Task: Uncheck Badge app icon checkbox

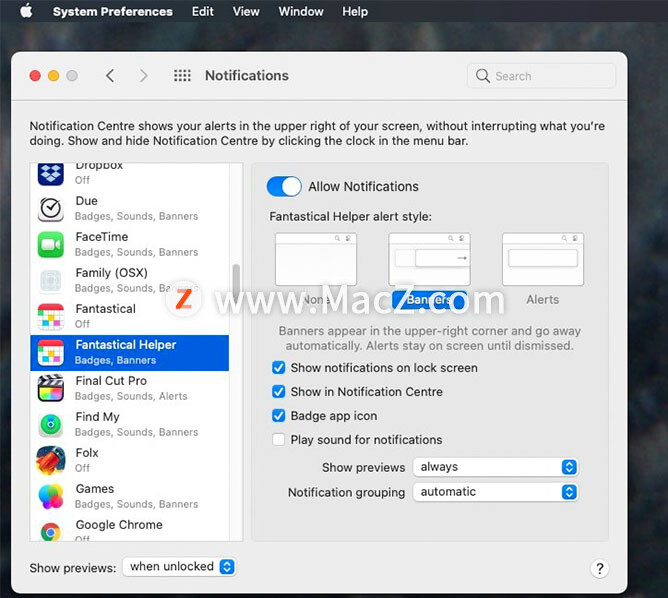Action: click(279, 415)
